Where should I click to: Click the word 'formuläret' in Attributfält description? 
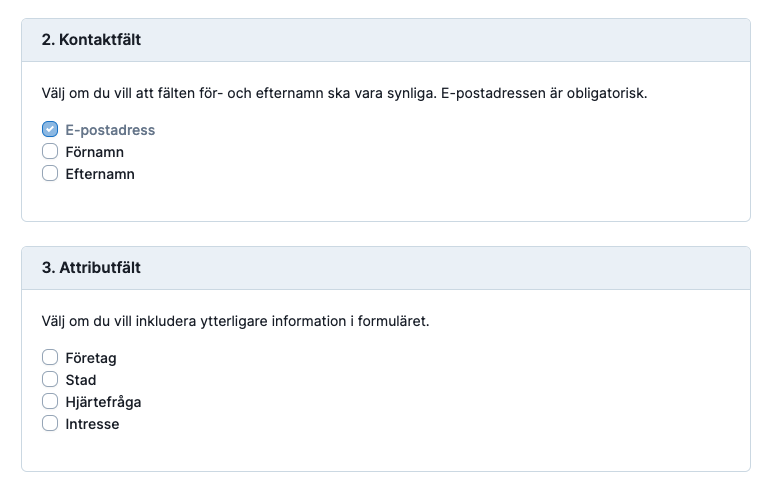(393, 321)
